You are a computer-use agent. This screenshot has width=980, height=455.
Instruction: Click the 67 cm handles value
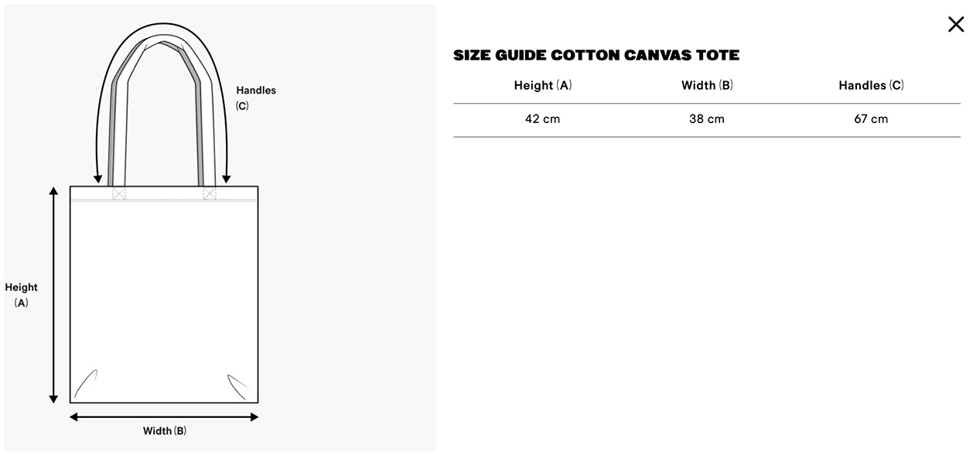pyautogui.click(x=871, y=119)
